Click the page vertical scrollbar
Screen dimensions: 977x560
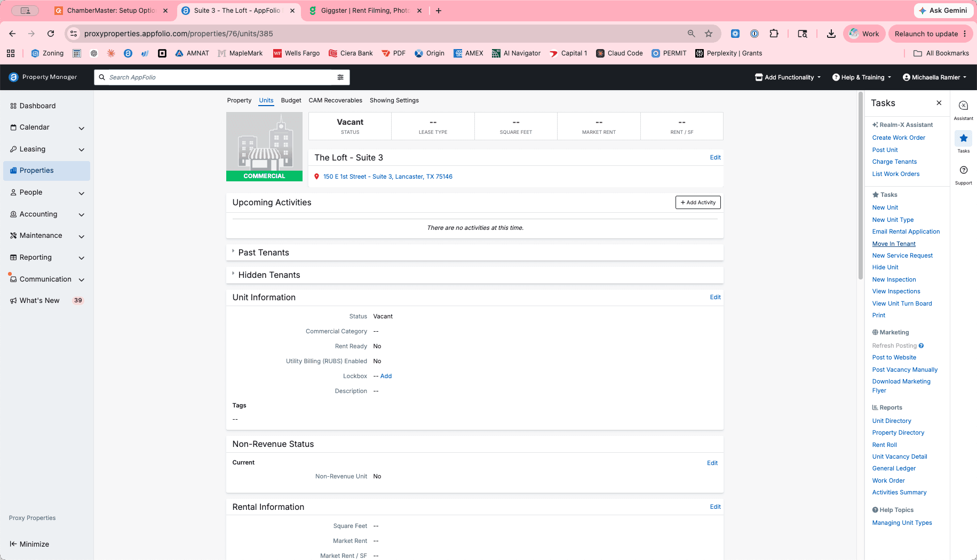(860, 186)
